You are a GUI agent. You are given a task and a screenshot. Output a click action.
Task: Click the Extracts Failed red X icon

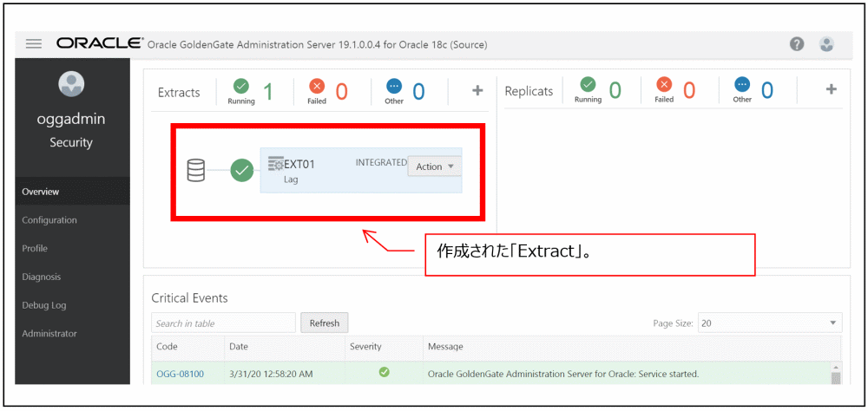tap(317, 86)
